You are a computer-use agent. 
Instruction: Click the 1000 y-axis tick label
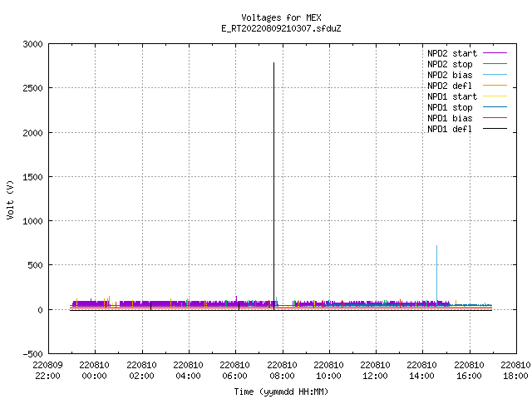[x=33, y=221]
